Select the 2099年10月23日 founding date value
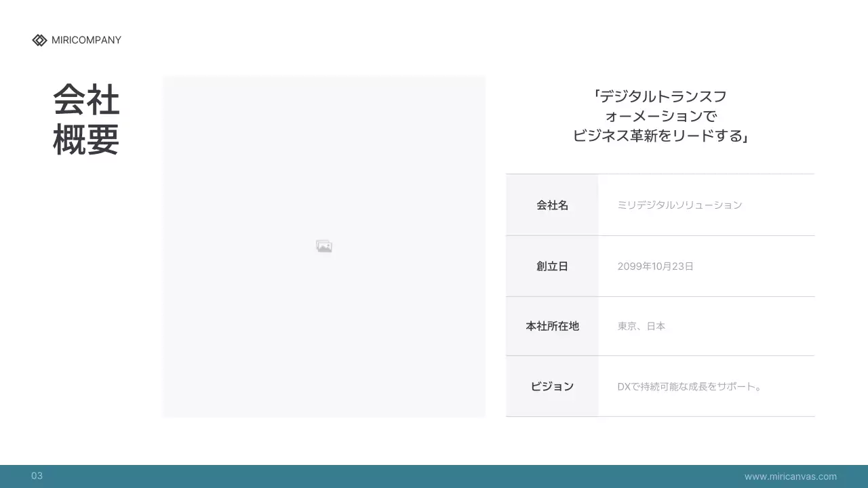 click(655, 266)
